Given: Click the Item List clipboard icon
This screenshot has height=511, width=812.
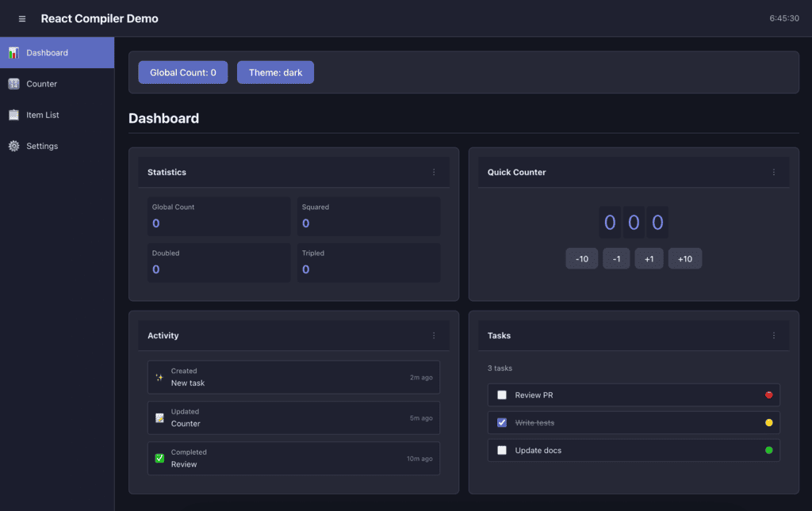Looking at the screenshot, I should [x=13, y=115].
